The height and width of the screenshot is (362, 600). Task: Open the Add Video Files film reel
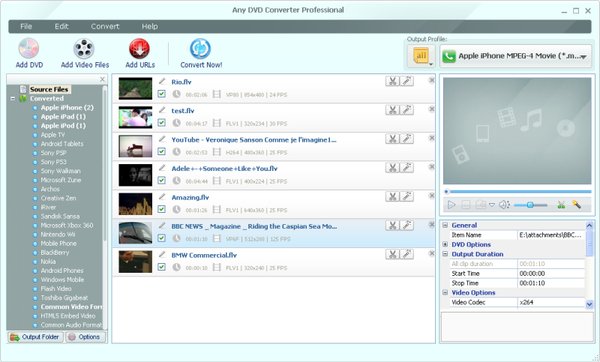tap(84, 49)
